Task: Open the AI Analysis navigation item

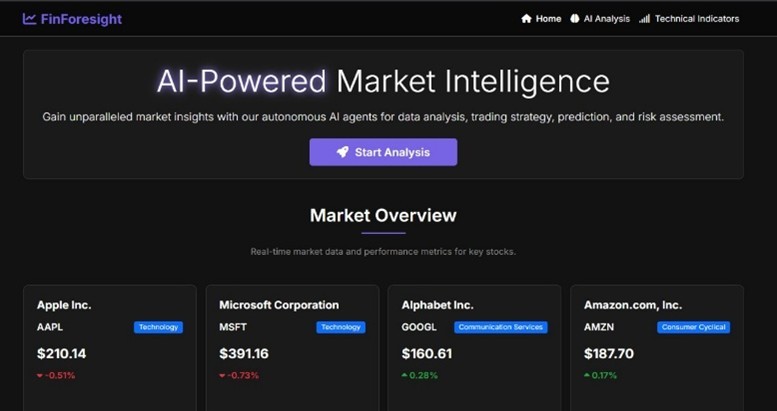Action: [x=600, y=19]
